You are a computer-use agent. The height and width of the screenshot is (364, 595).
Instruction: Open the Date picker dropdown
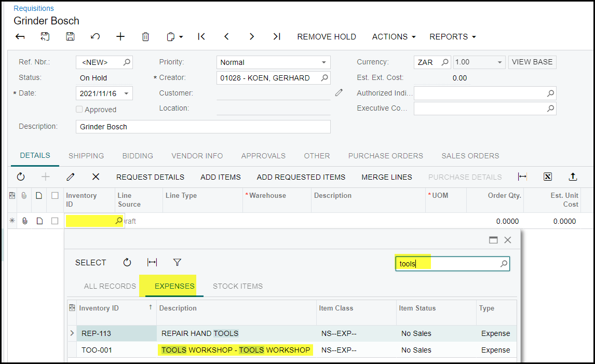coord(126,94)
